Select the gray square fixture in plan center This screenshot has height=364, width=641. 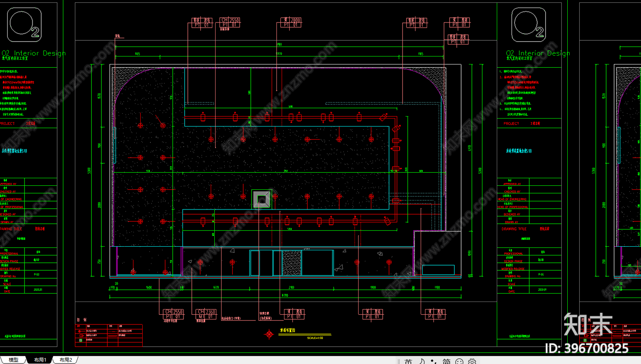(262, 199)
